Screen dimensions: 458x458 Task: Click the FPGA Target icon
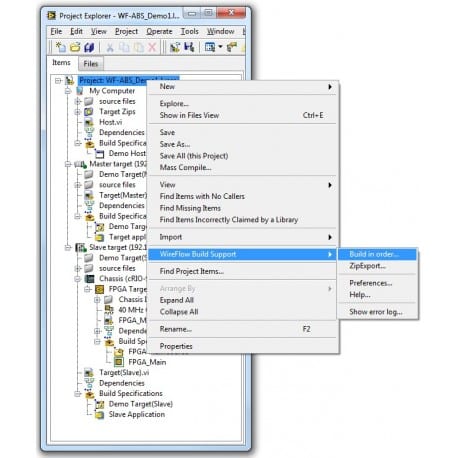99,289
